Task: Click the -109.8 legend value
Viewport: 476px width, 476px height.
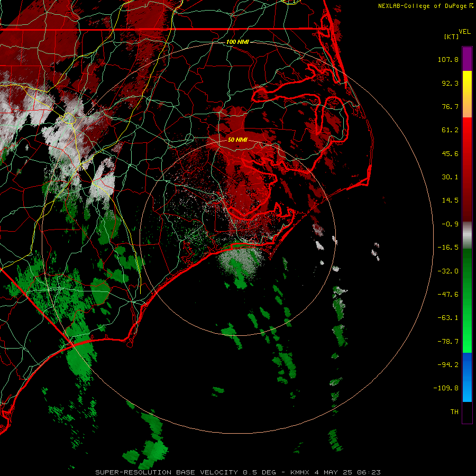Action: 446,388
